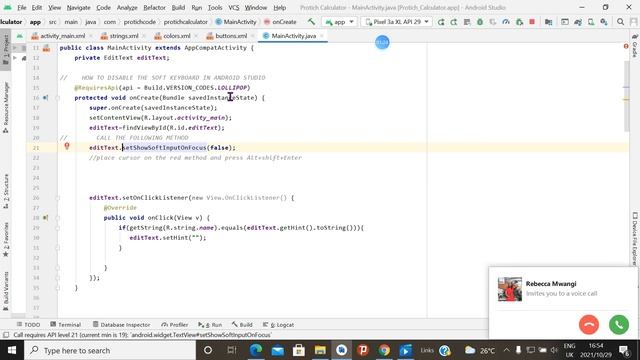
Task: Click the gutter icon on line 28
Action: (x=45, y=218)
